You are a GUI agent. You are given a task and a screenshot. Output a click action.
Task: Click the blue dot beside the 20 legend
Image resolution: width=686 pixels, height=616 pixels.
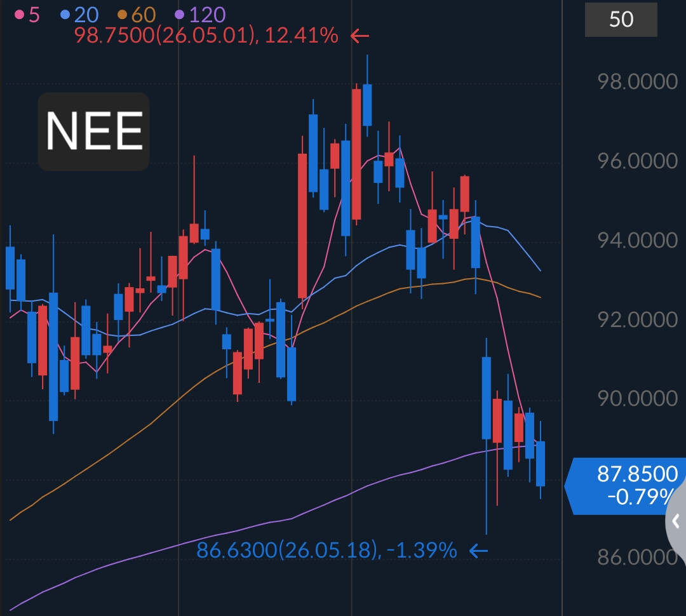point(65,15)
